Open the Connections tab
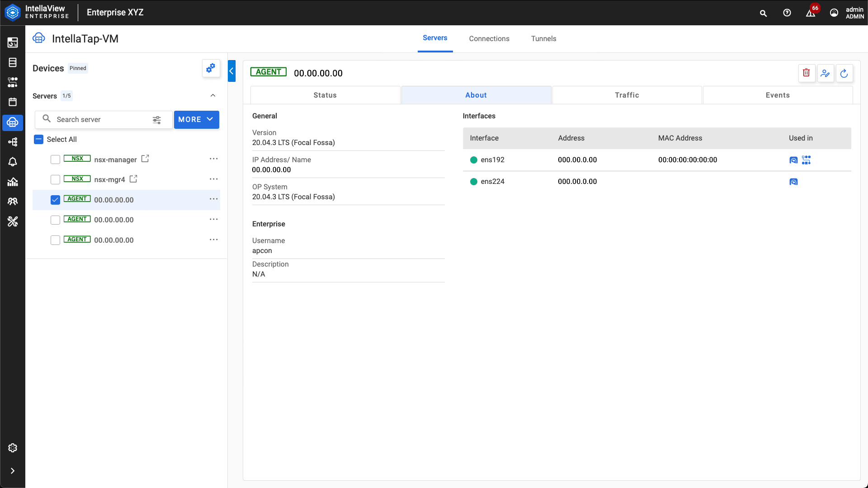 point(489,38)
